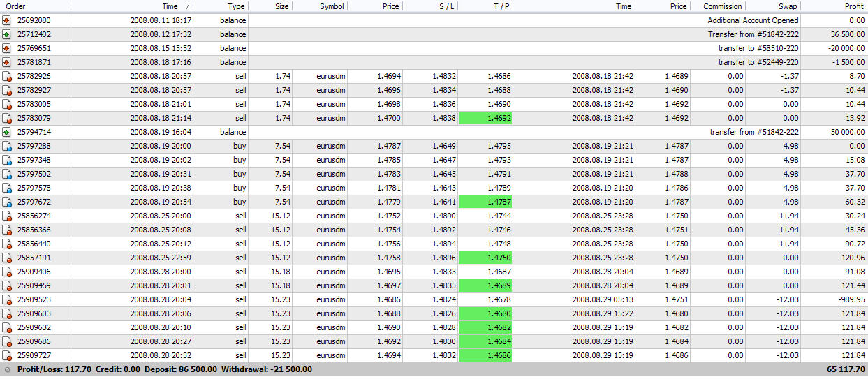Click 'Withdrawal: -21 500.00' in the summary bar
The height and width of the screenshot is (386, 868).
coord(267,370)
